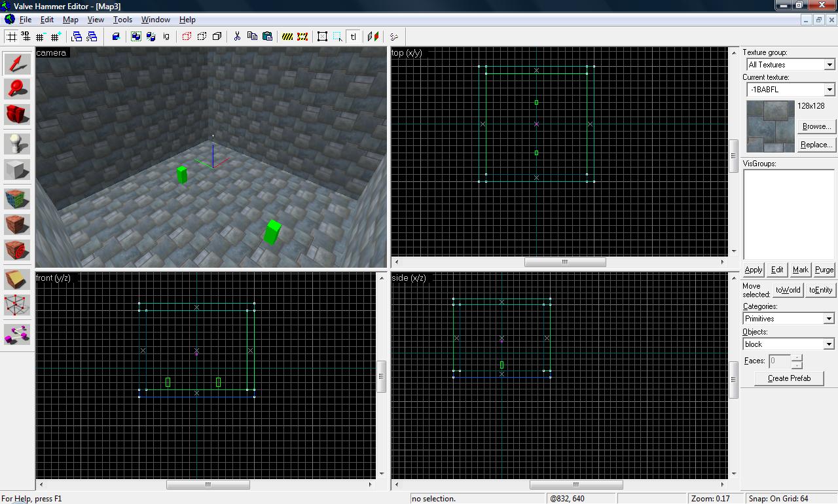This screenshot has height=504, width=838.
Task: Toggle texture lock with tl button
Action: pos(354,37)
